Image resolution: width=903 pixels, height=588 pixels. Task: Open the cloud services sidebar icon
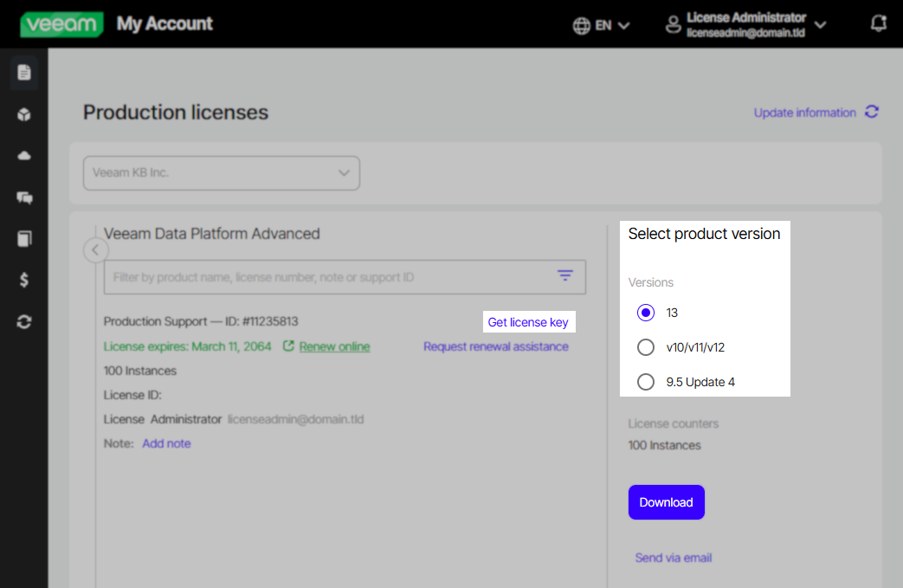click(23, 156)
